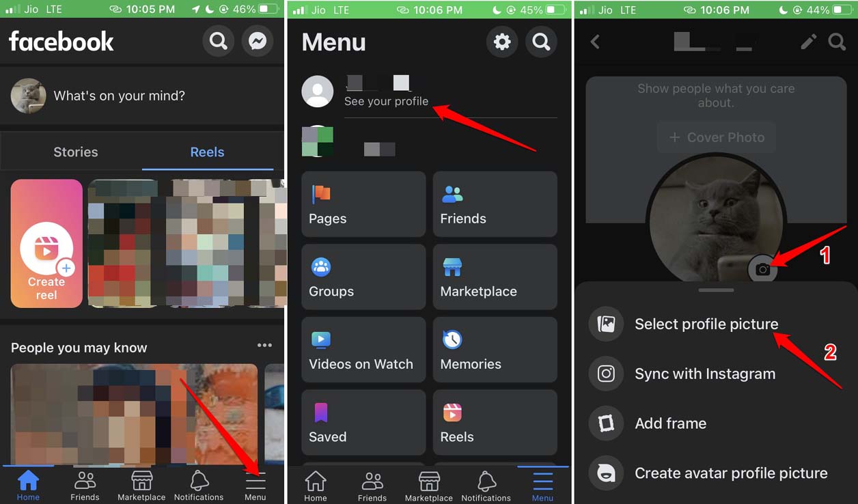The width and height of the screenshot is (858, 504).
Task: Tap Home in the first screen's bottom bar
Action: click(x=28, y=486)
